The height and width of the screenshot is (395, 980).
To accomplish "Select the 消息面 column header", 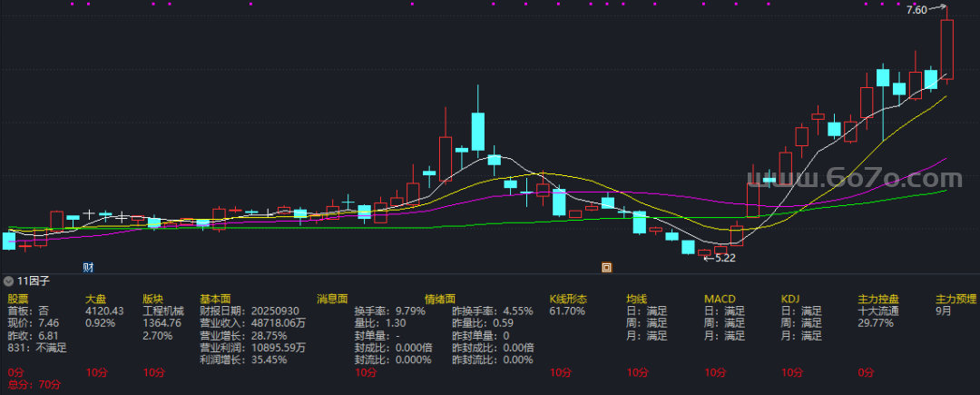I will click(332, 298).
